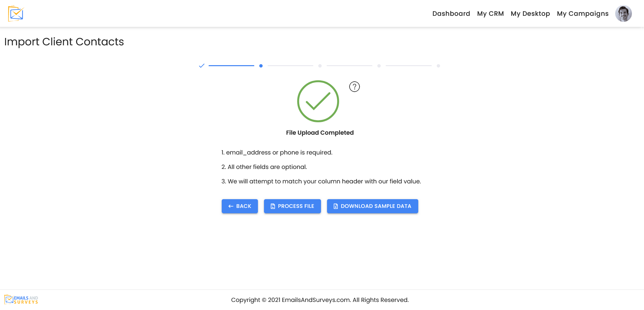This screenshot has height=310, width=644.
Task: Click the EmailsAndSurveys logo in the header
Action: pyautogui.click(x=15, y=13)
